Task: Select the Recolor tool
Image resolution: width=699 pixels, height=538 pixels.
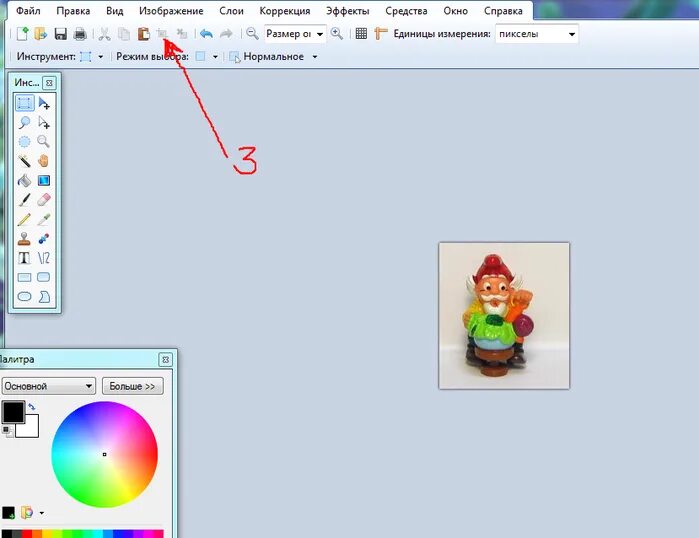Action: tap(44, 238)
